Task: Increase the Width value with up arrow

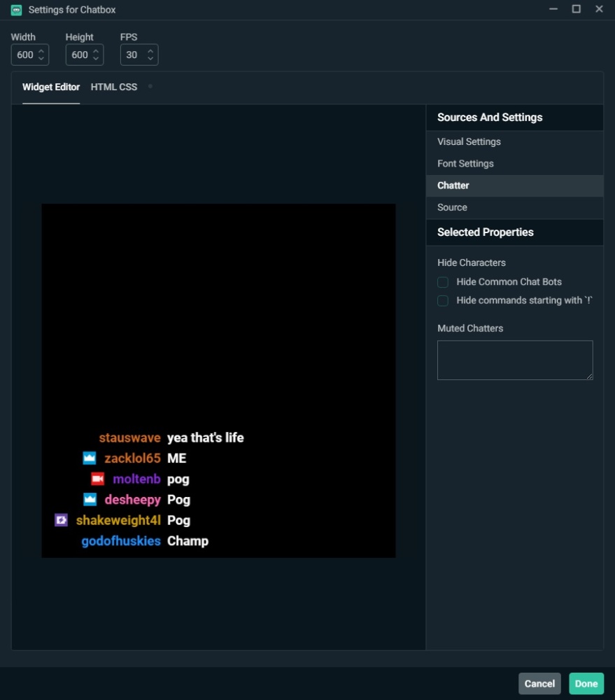Action: point(41,51)
